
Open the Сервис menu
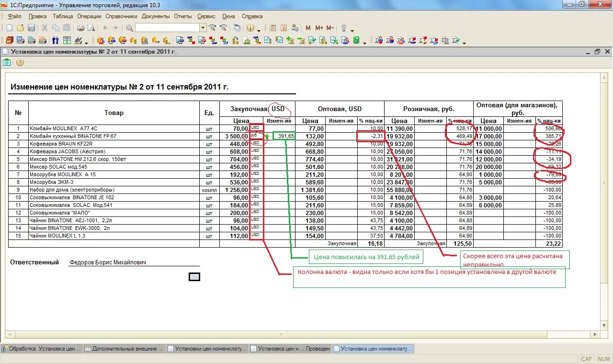pos(206,16)
